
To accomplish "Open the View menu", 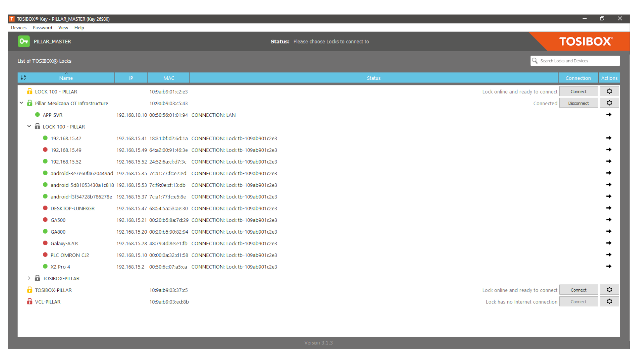I will pyautogui.click(x=63, y=28).
